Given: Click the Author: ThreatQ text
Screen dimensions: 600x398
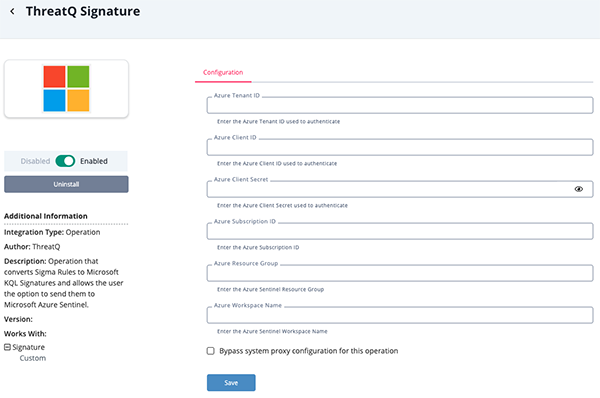Looking at the screenshot, I should [32, 247].
